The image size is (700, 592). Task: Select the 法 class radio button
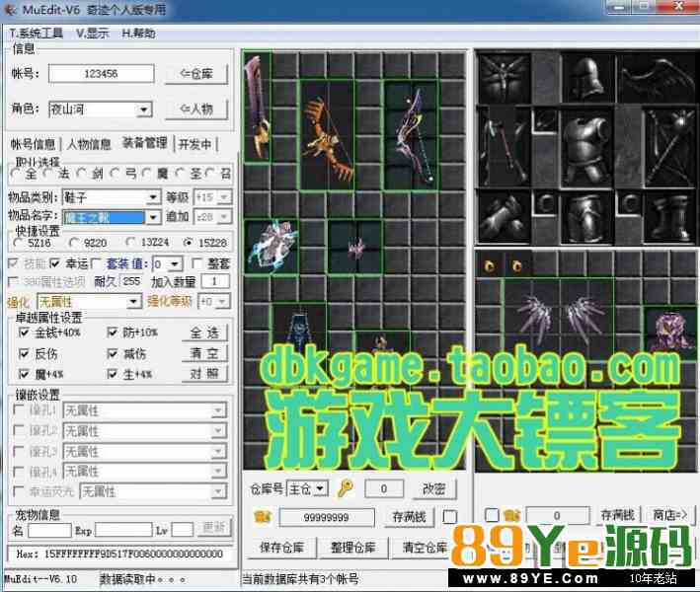click(x=49, y=174)
